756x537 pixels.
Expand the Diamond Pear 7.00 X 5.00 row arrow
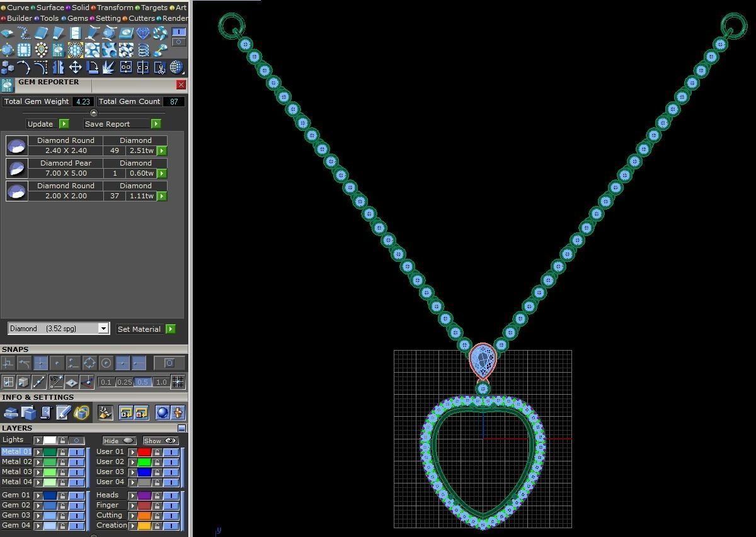coord(162,173)
